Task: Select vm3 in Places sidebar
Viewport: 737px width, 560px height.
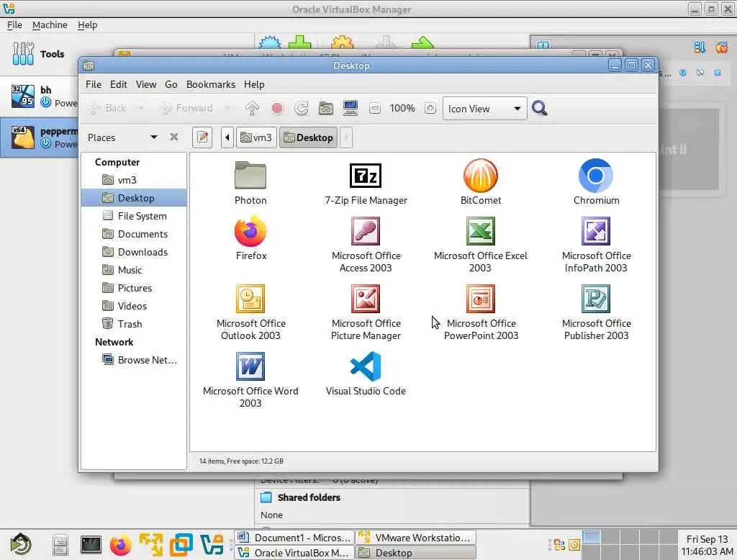Action: (134, 180)
